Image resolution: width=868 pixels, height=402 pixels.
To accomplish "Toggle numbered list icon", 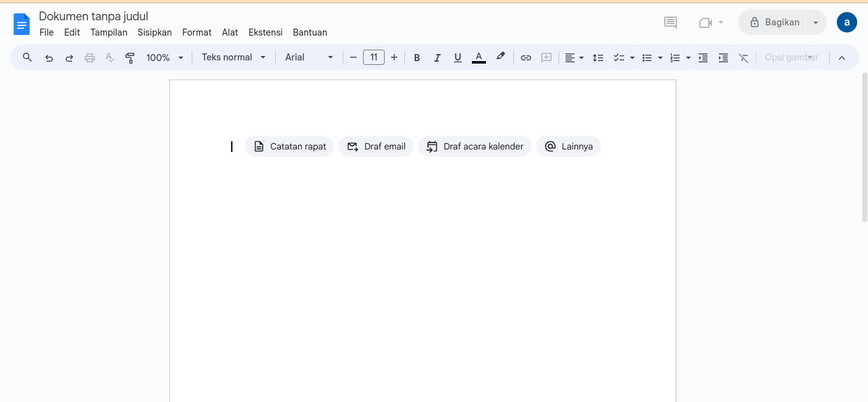I will tap(675, 58).
